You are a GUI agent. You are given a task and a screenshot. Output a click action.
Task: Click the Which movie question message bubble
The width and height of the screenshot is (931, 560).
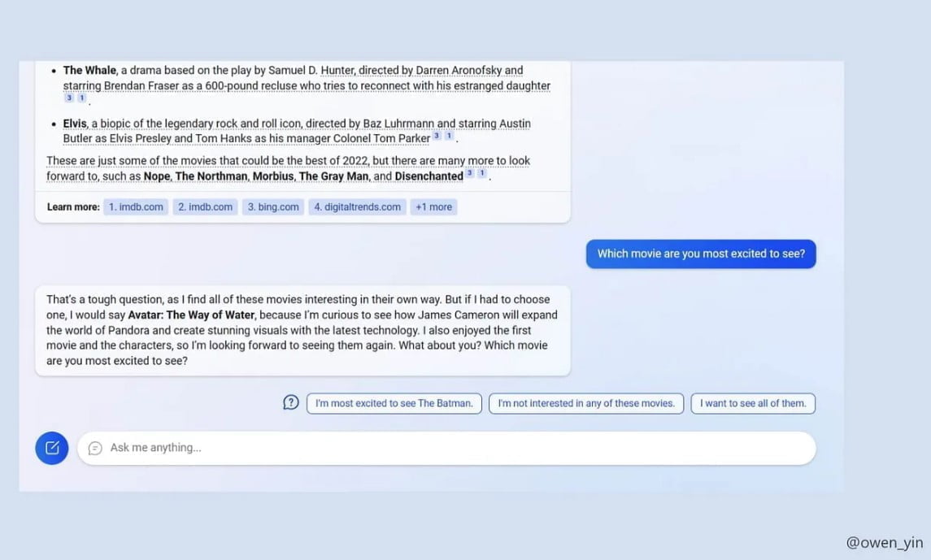pyautogui.click(x=700, y=253)
